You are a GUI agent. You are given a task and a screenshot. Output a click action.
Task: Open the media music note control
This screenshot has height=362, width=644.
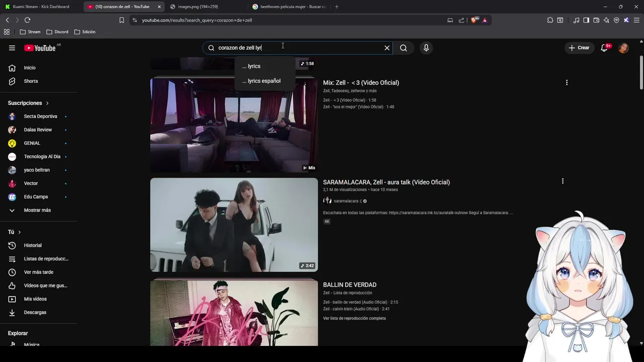pyautogui.click(x=576, y=20)
